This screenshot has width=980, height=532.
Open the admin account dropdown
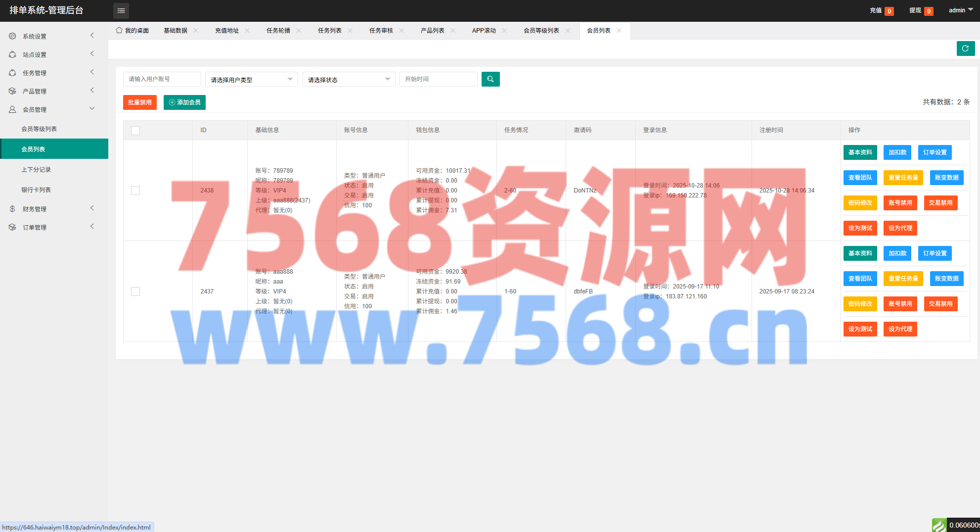[x=960, y=10]
